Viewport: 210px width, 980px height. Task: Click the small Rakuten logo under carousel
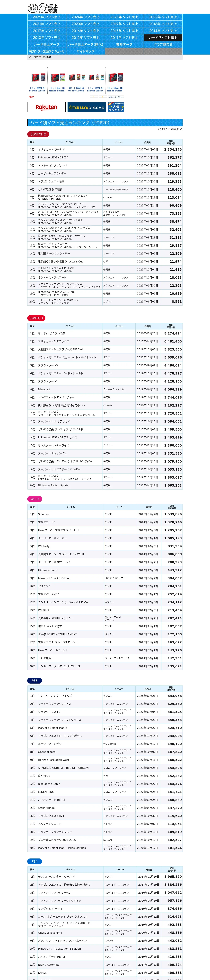click(31, 97)
